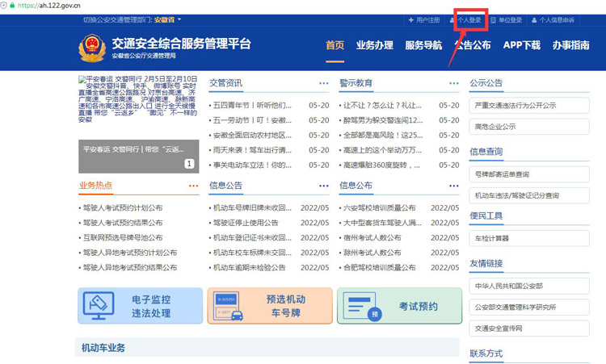Open article 高速上的这个举动万万...
The image size is (606, 364).
pyautogui.click(x=383, y=150)
